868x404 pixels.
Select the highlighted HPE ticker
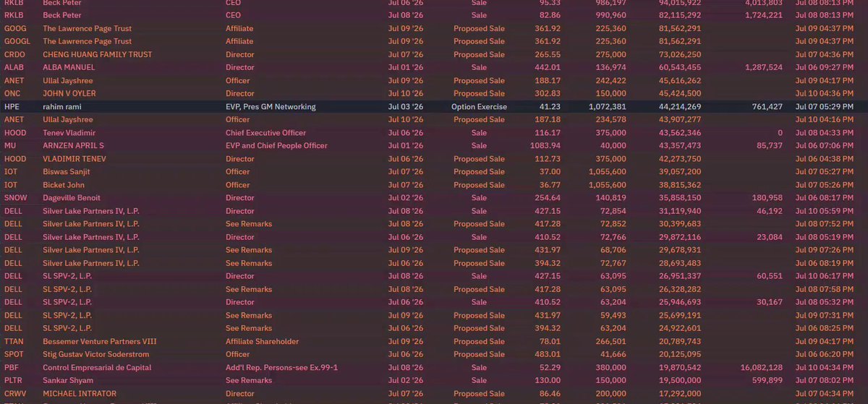[13, 106]
